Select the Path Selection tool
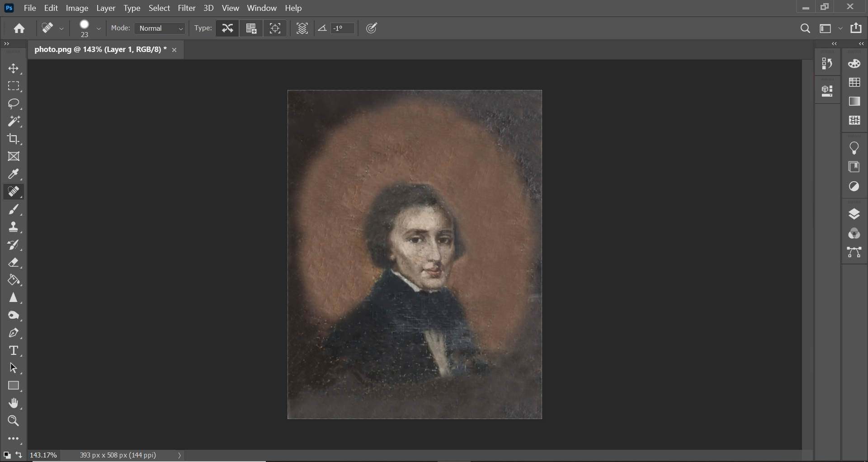This screenshot has width=868, height=462. [x=14, y=368]
